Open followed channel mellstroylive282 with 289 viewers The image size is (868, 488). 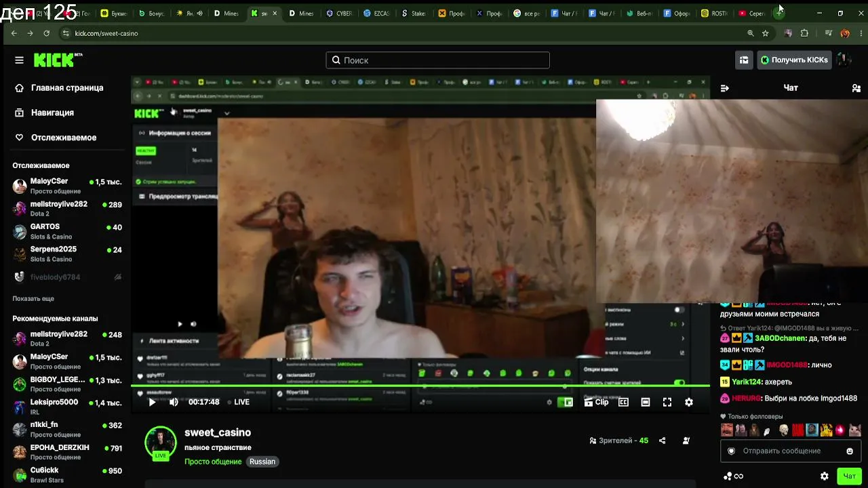[67, 209]
